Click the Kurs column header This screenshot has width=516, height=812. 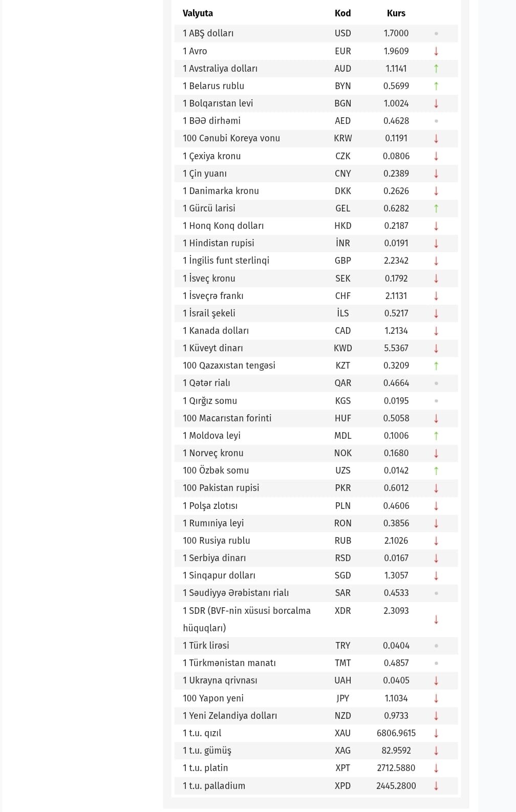(396, 13)
